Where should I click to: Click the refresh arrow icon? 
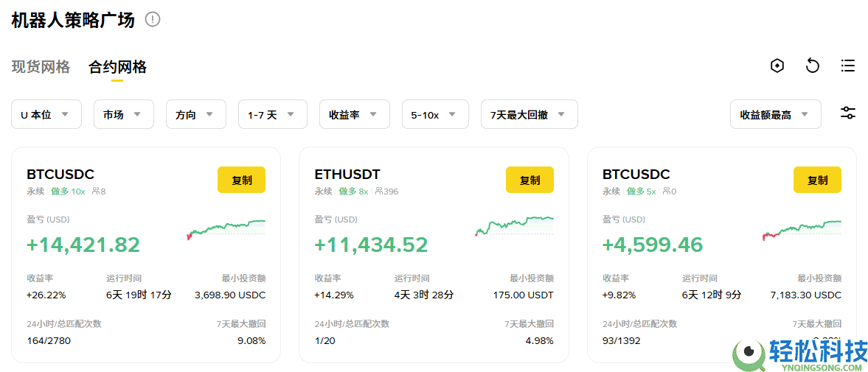(812, 66)
